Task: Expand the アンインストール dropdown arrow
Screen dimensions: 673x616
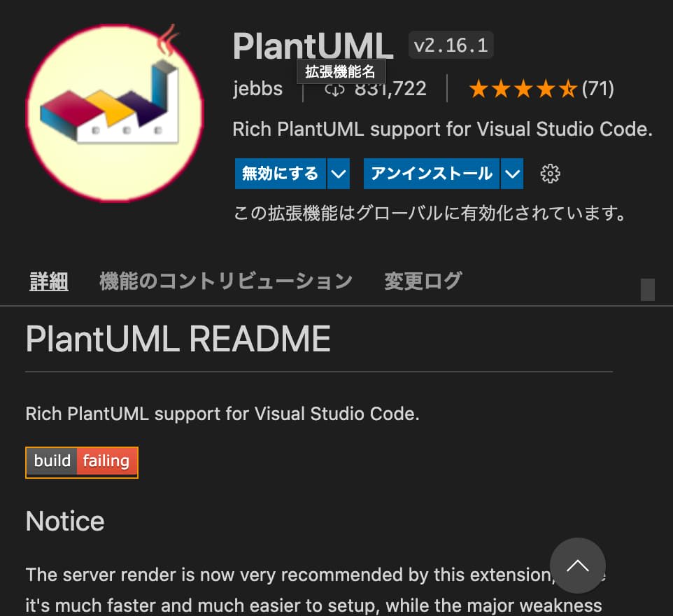Action: click(x=512, y=174)
